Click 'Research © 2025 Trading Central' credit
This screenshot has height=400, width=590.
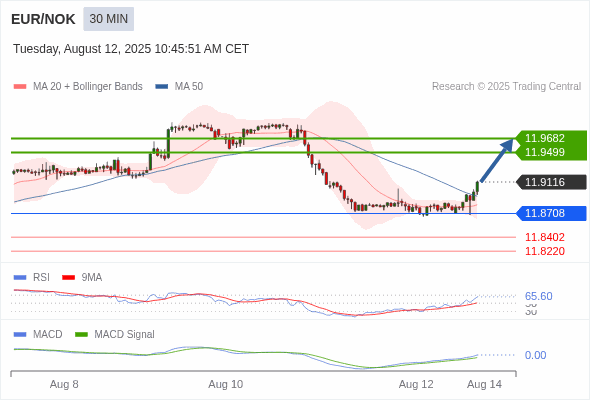pyautogui.click(x=506, y=87)
